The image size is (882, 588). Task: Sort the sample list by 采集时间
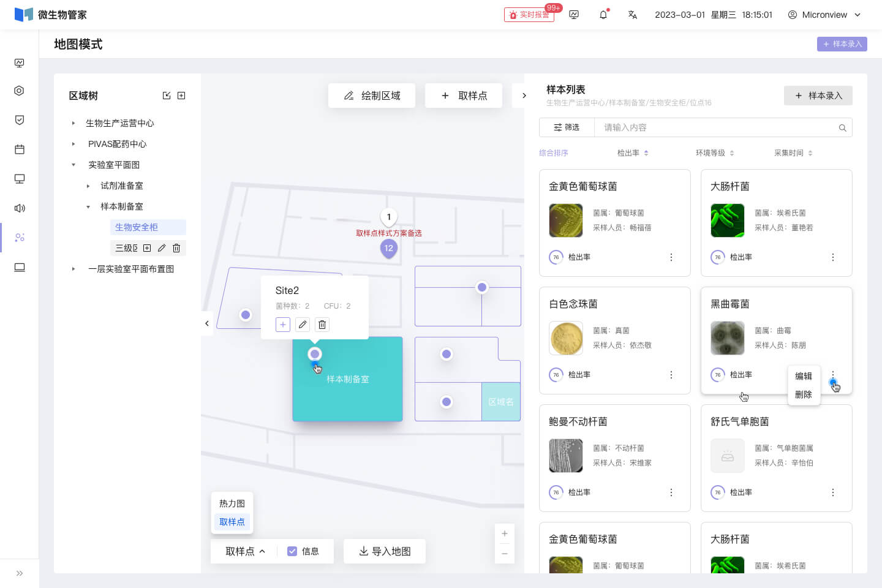point(793,153)
